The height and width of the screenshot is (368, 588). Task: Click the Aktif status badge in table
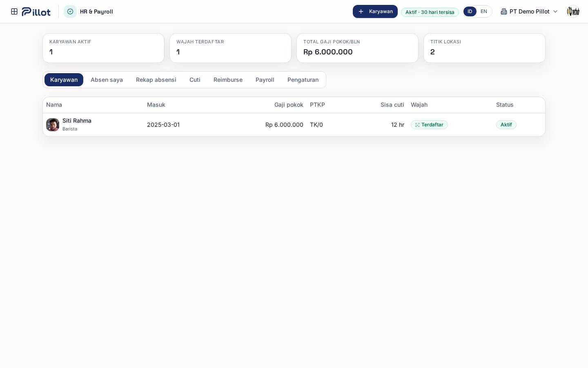click(x=506, y=125)
